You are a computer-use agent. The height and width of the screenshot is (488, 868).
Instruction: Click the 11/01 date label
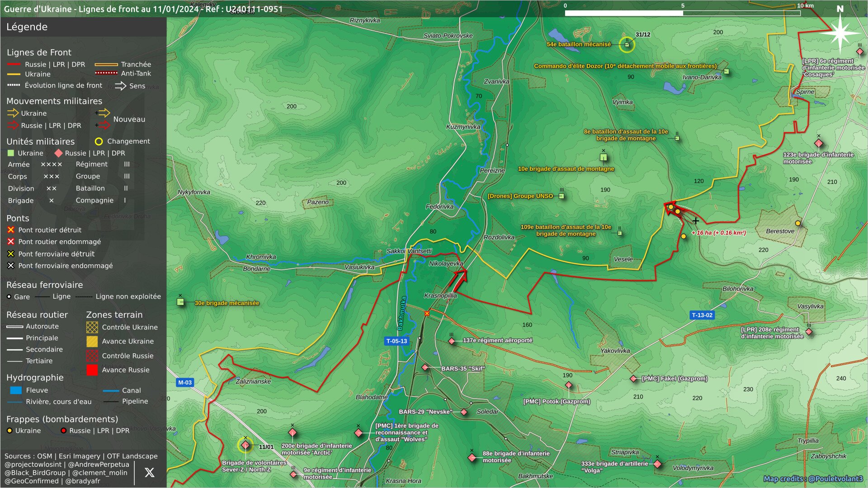click(x=266, y=447)
